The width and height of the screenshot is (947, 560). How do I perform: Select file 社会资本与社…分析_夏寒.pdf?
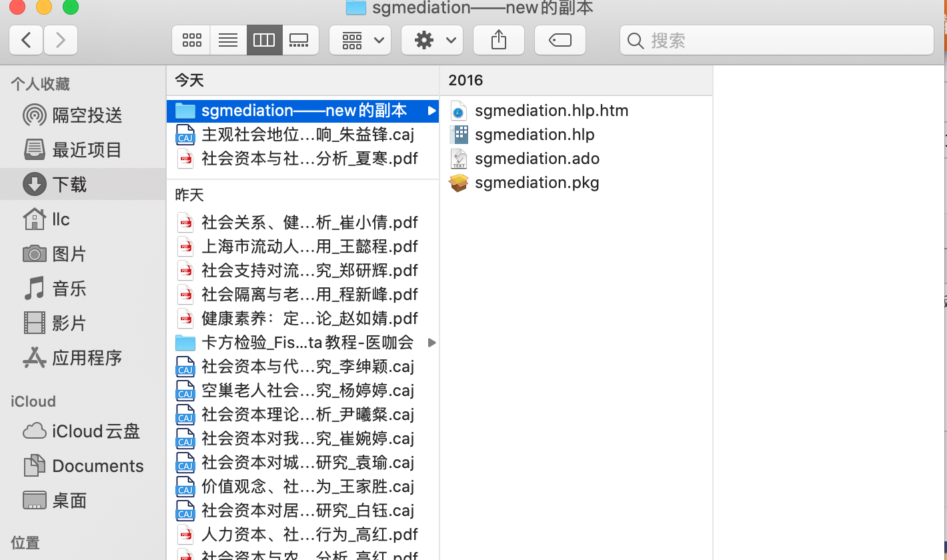(303, 159)
